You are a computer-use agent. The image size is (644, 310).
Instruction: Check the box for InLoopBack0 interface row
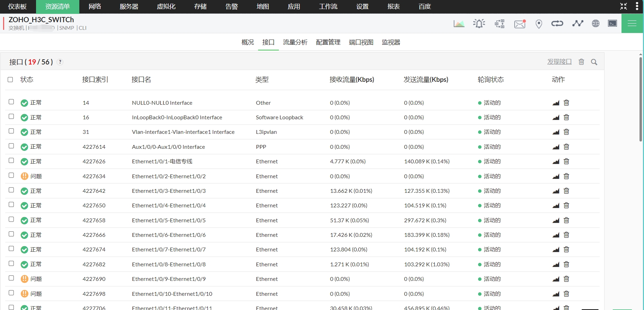coord(11,117)
